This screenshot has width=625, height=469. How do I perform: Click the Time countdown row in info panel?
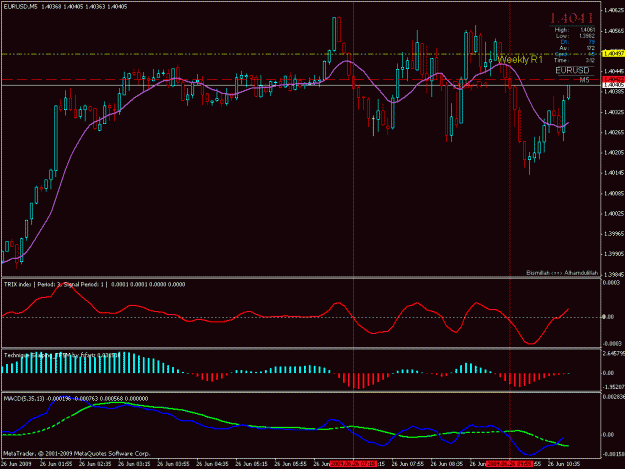coord(574,60)
